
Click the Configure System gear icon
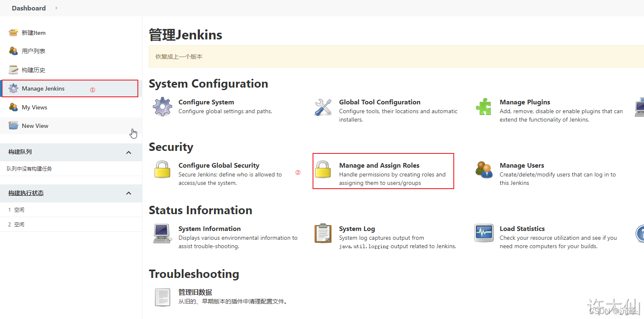[163, 107]
